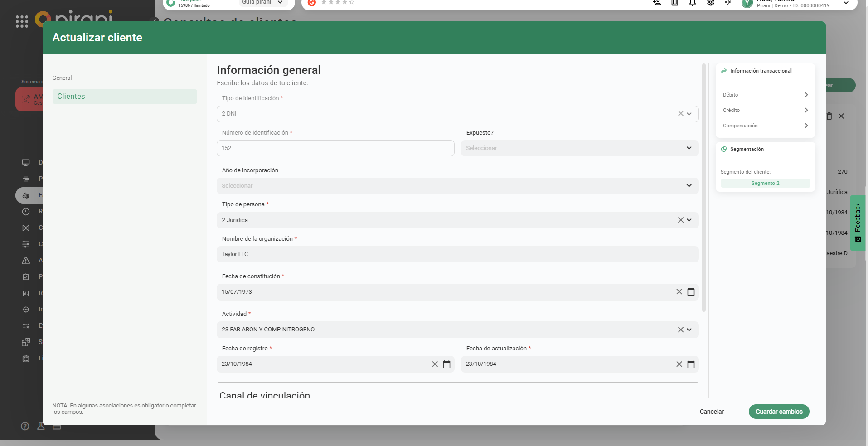The image size is (868, 446).
Task: Open the Actividad dropdown arrow
Action: pos(689,330)
